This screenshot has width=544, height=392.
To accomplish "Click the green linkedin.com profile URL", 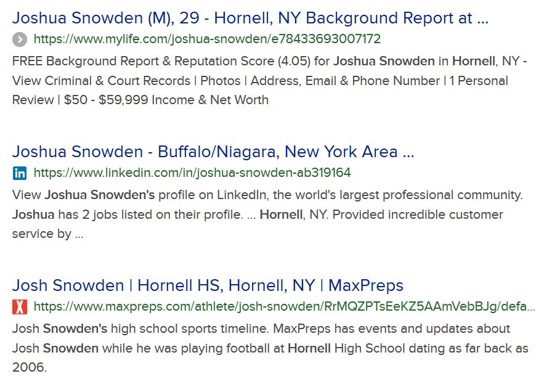I will [x=192, y=173].
